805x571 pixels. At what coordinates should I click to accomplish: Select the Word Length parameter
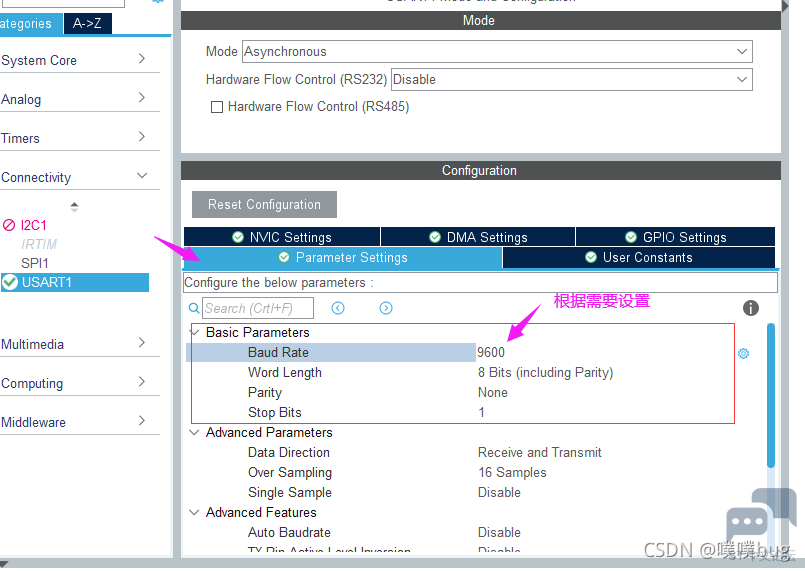coord(285,372)
